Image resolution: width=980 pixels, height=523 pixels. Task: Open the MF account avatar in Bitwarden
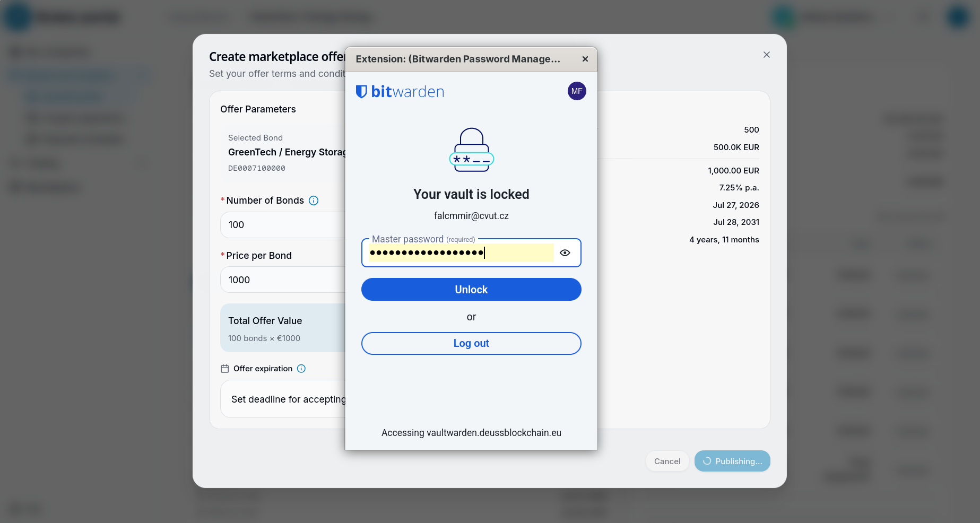tap(577, 91)
